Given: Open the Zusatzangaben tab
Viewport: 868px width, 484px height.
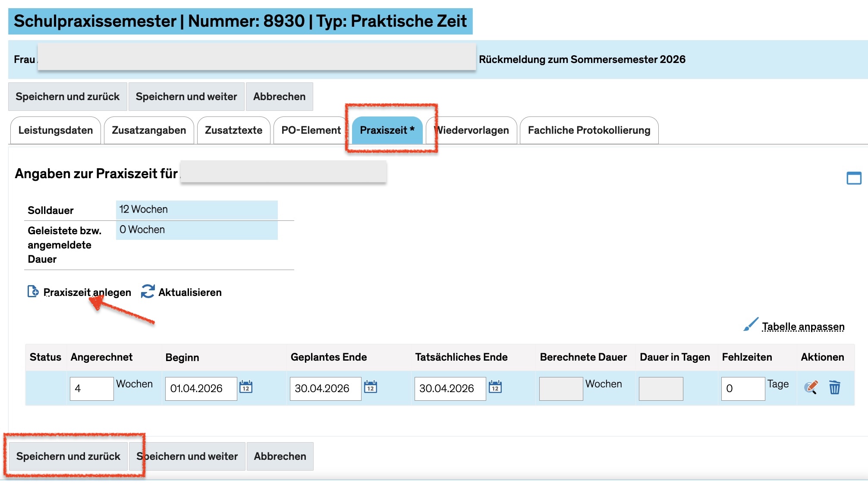Looking at the screenshot, I should [149, 130].
